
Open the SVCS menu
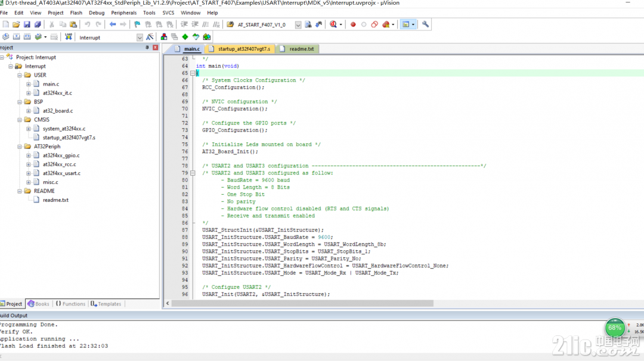coord(168,13)
